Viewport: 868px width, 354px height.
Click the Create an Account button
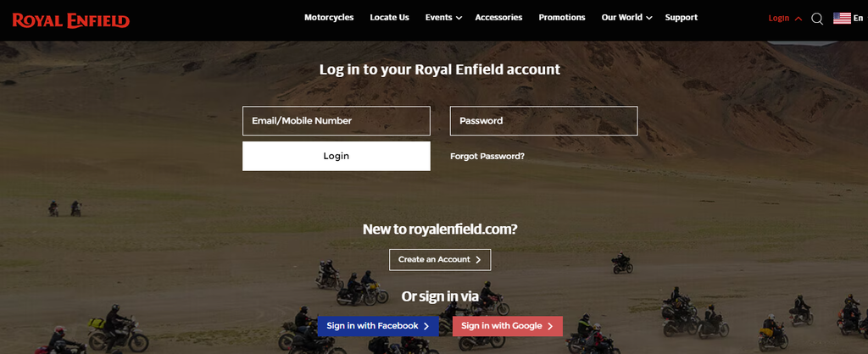point(440,259)
